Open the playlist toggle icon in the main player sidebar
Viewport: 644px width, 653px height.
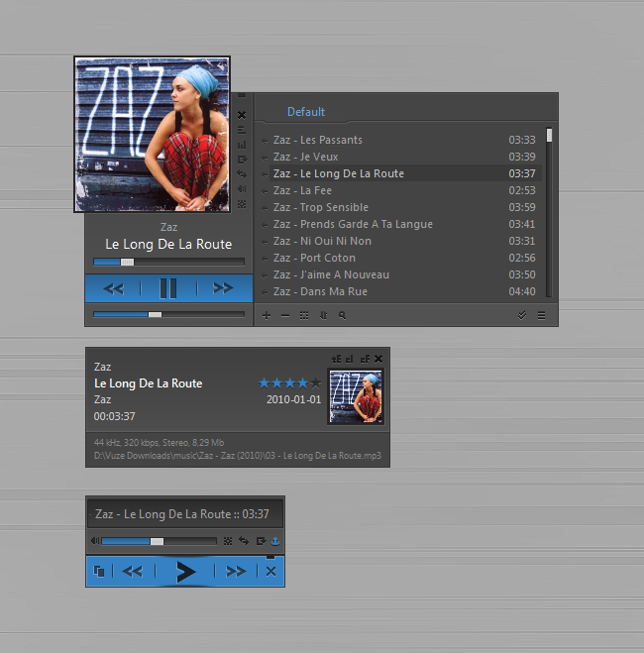click(242, 131)
